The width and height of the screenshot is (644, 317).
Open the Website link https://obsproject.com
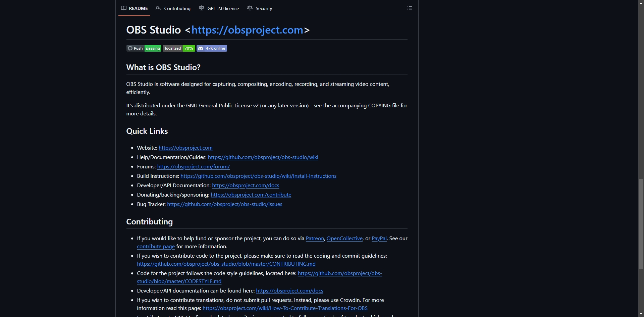tap(185, 148)
